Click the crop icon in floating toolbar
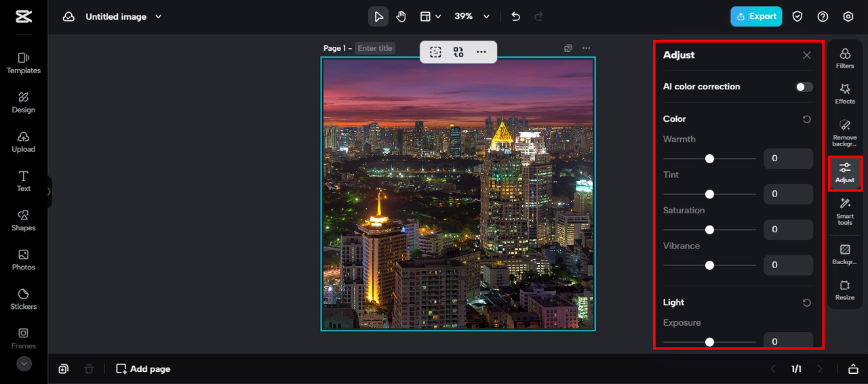This screenshot has width=868, height=384. tap(435, 52)
